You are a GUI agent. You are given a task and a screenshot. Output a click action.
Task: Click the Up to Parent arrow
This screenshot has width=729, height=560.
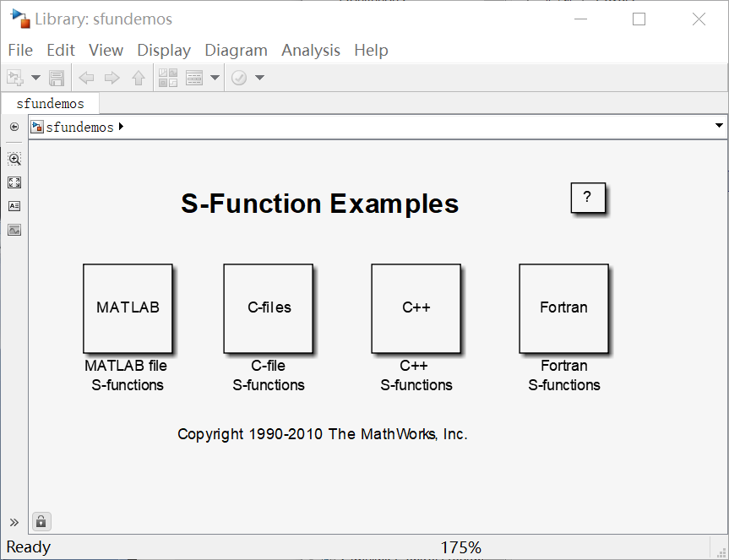[138, 78]
